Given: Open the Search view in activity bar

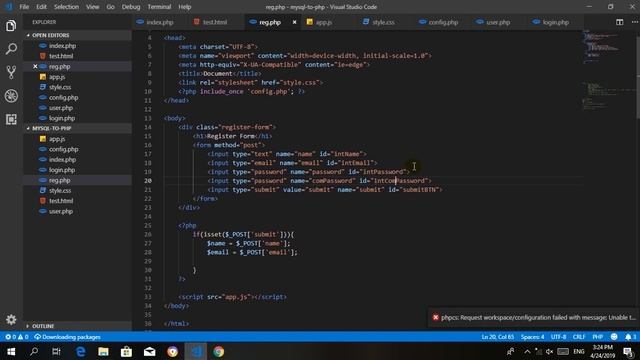Looking at the screenshot, I should [x=11, y=49].
